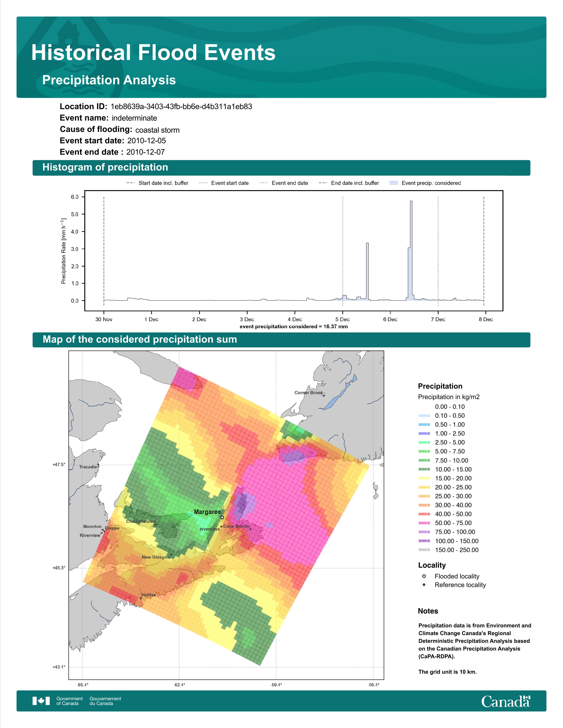Viewport: 563px width, 728px height.
Task: Click the Event end date legend entry
Action: pyautogui.click(x=284, y=183)
